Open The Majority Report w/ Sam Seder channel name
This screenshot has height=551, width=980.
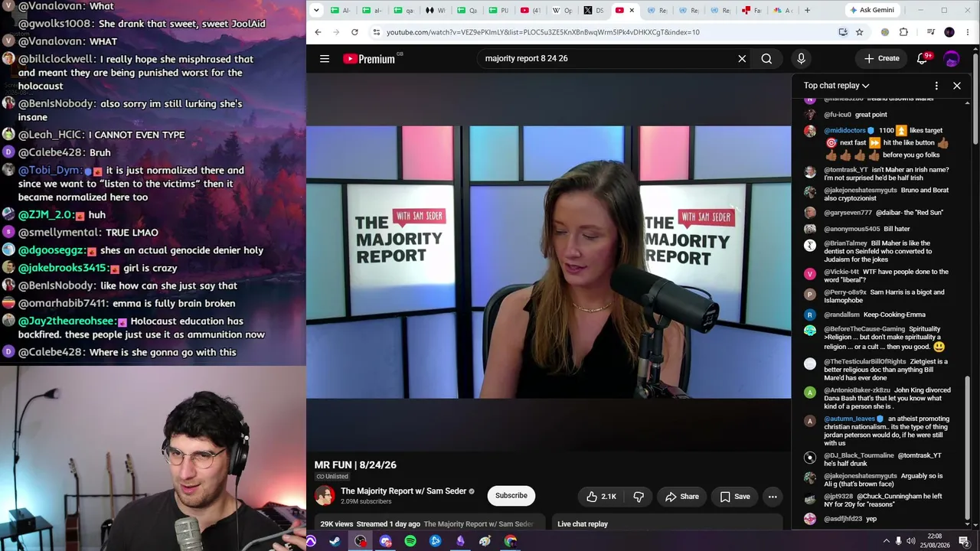403,491
